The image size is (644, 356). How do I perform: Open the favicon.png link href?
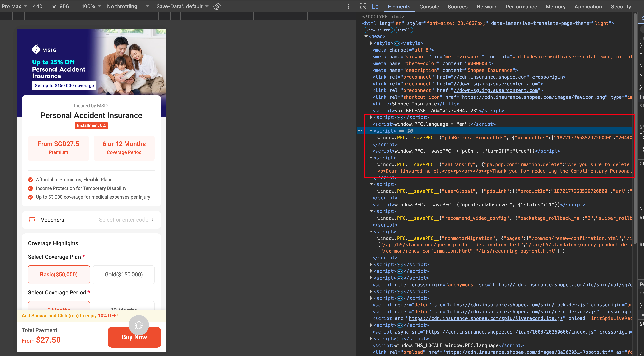(533, 97)
